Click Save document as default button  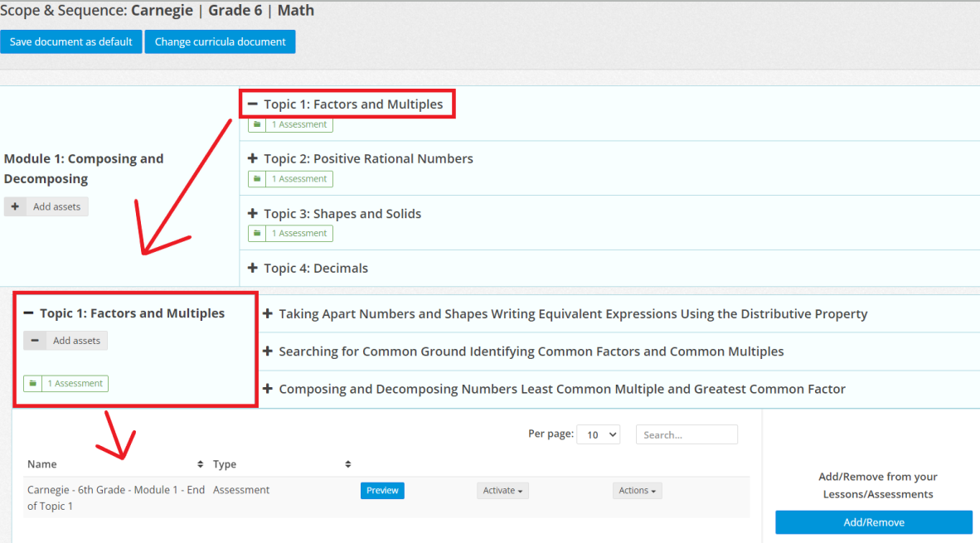[x=71, y=41]
